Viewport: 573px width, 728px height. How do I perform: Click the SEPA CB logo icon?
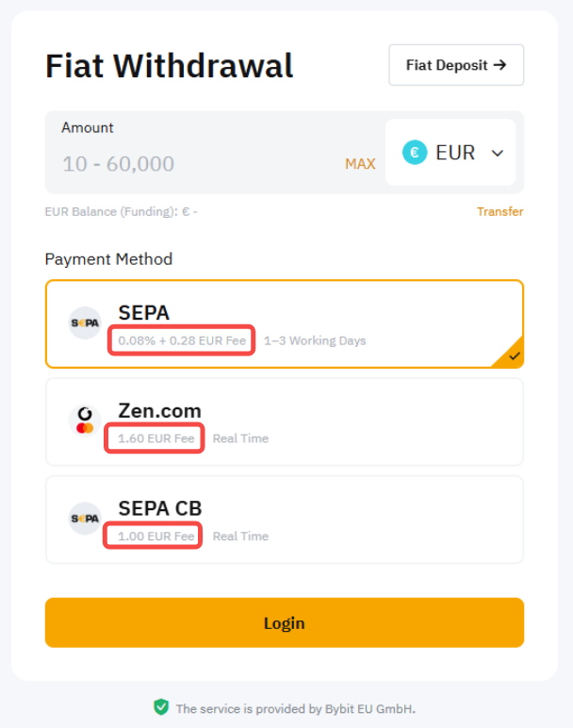pos(85,519)
